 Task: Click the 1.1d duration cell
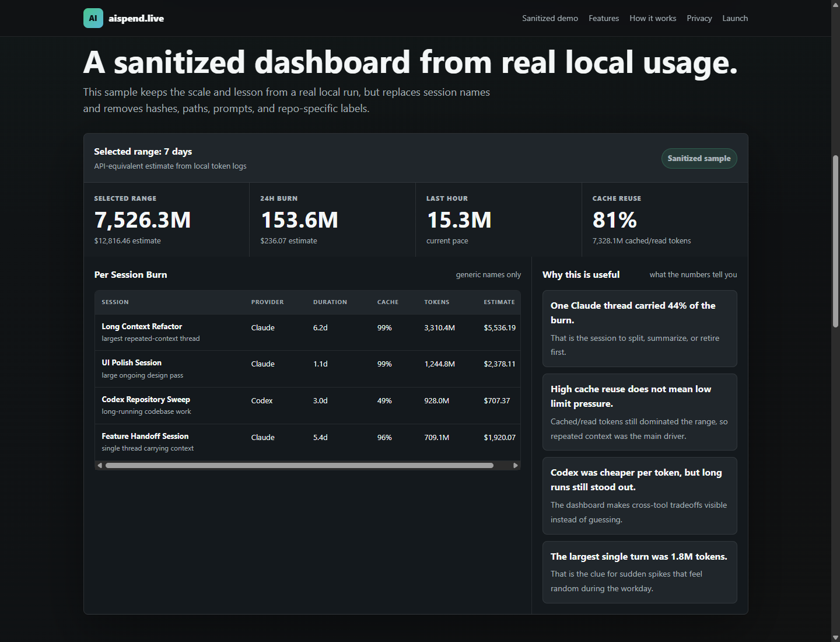point(320,364)
